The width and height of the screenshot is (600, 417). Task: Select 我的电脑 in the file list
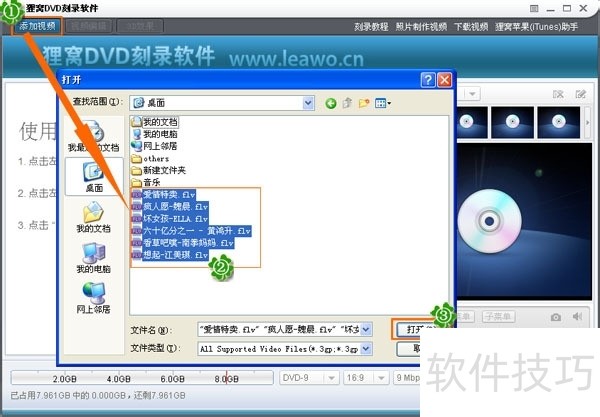(155, 134)
